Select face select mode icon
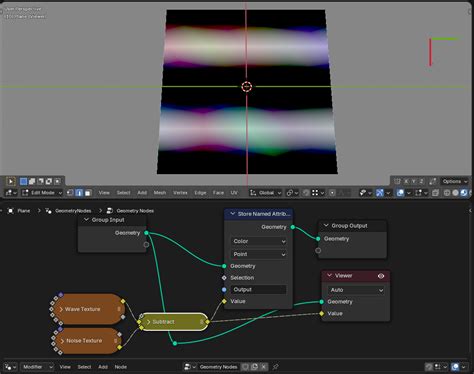 click(x=88, y=193)
